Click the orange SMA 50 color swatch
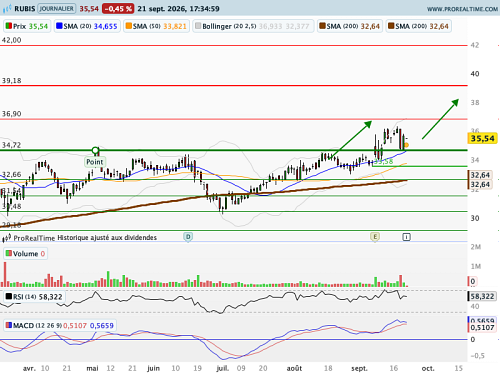This screenshot has width=500, height=375. point(129,26)
